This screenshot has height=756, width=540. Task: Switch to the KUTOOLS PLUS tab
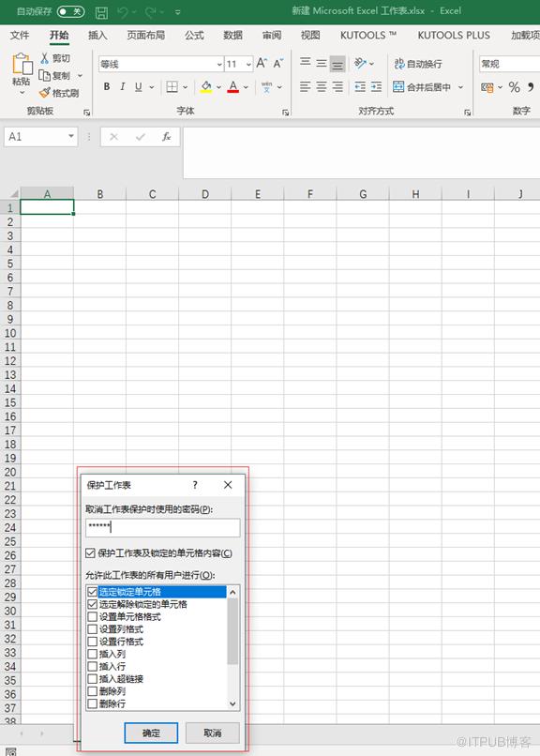click(x=454, y=36)
